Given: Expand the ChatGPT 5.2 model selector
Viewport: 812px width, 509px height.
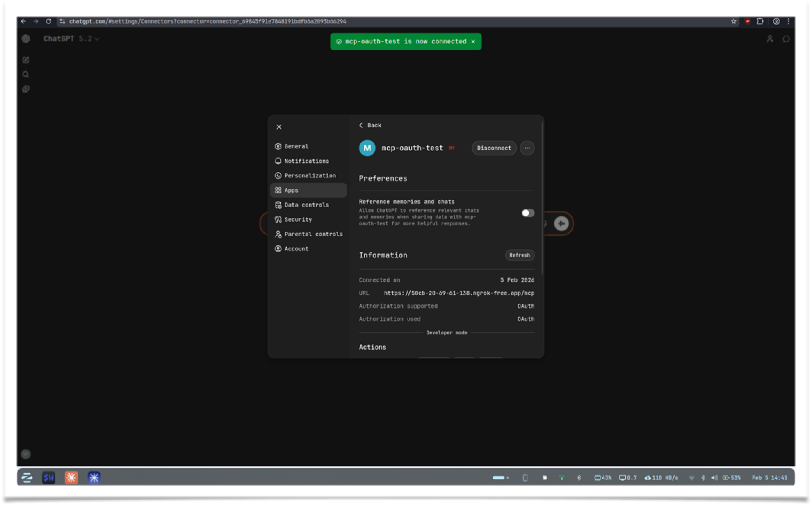Looking at the screenshot, I should pyautogui.click(x=71, y=39).
